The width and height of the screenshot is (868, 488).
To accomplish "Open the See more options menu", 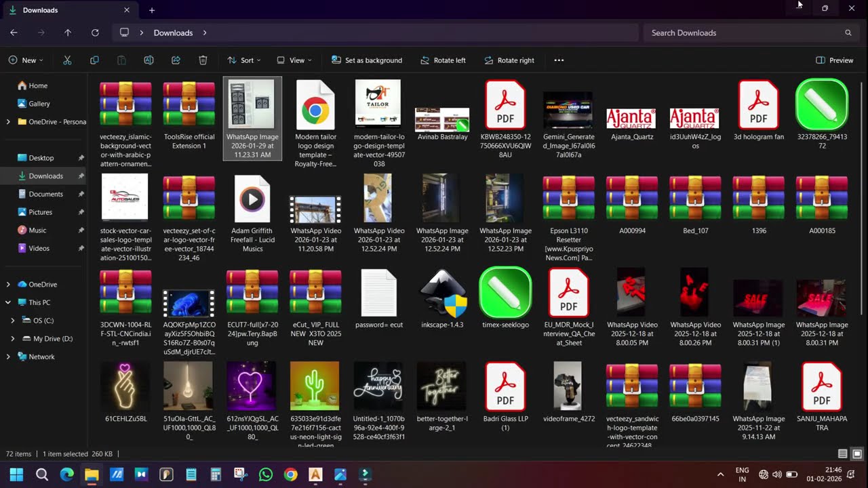I will pos(559,60).
